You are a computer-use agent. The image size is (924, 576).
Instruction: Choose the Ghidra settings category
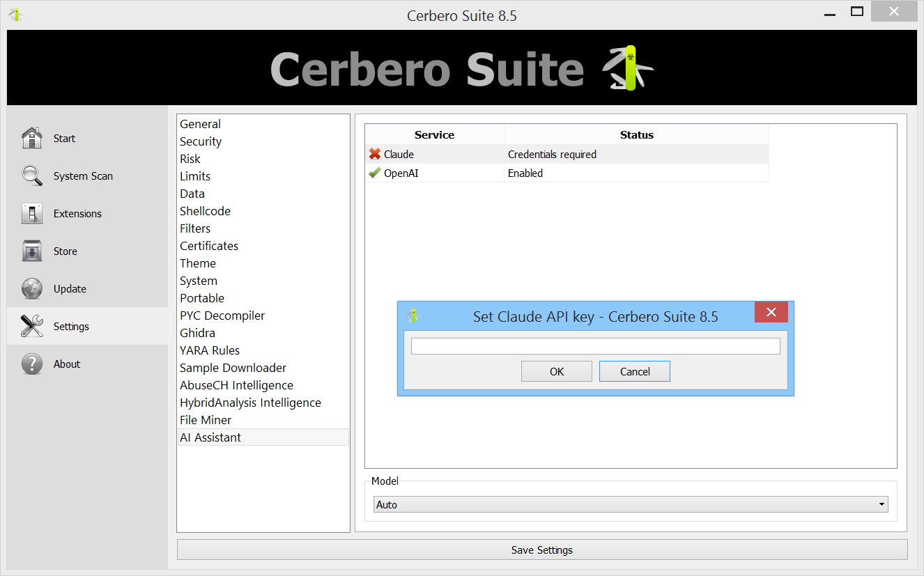(197, 333)
